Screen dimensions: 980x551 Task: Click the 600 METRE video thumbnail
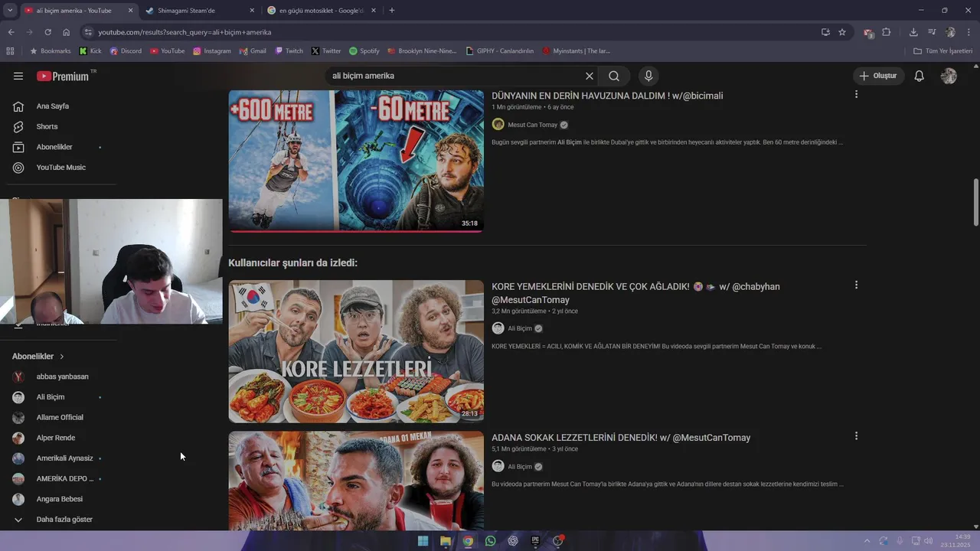tap(356, 161)
